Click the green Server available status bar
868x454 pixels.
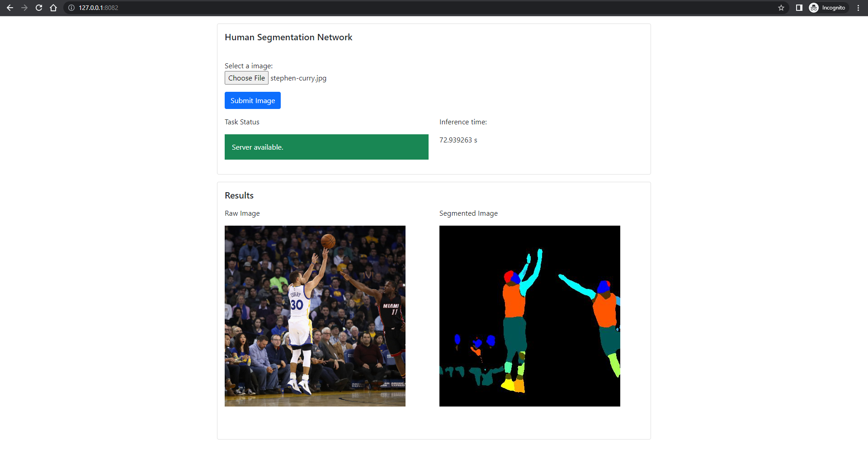326,147
